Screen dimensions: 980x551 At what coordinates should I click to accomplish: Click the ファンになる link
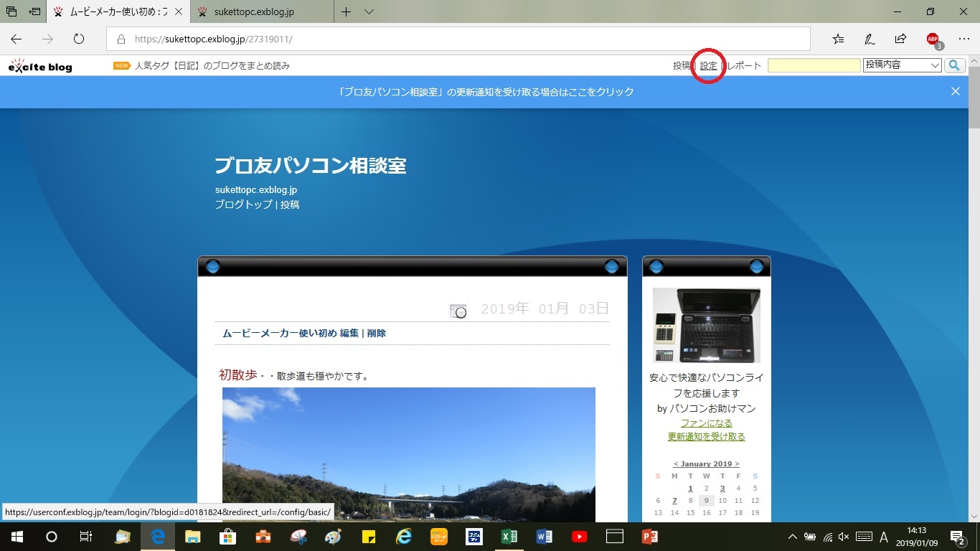click(707, 423)
